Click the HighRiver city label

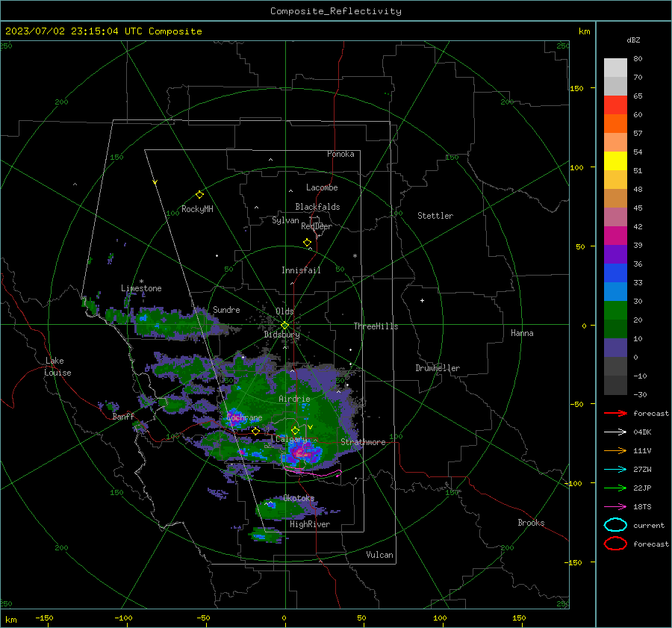pyautogui.click(x=310, y=524)
